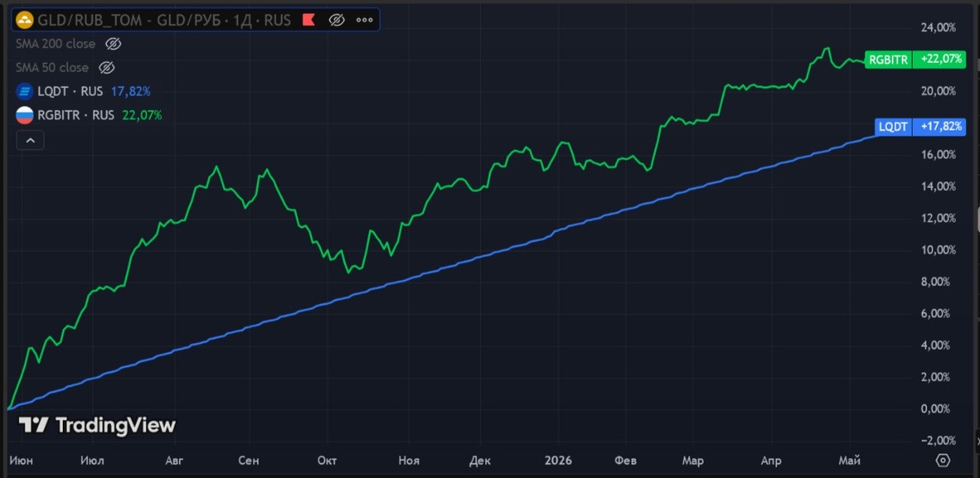Click the Окт time axis label
The image size is (980, 478).
coord(327,461)
